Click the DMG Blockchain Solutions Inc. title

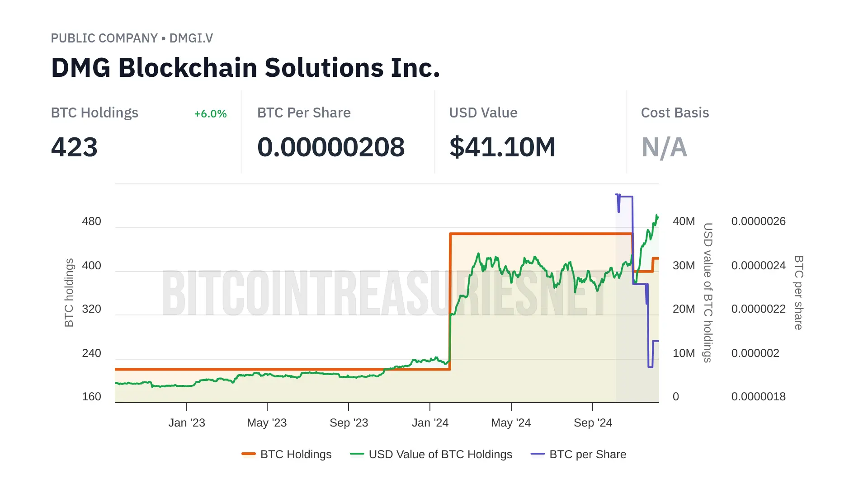point(245,68)
